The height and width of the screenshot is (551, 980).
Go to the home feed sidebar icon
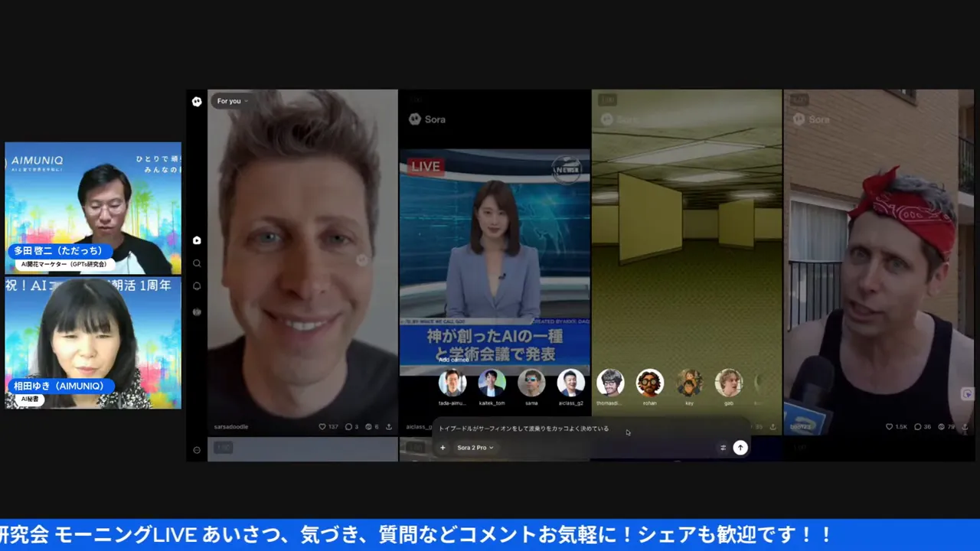(x=197, y=240)
